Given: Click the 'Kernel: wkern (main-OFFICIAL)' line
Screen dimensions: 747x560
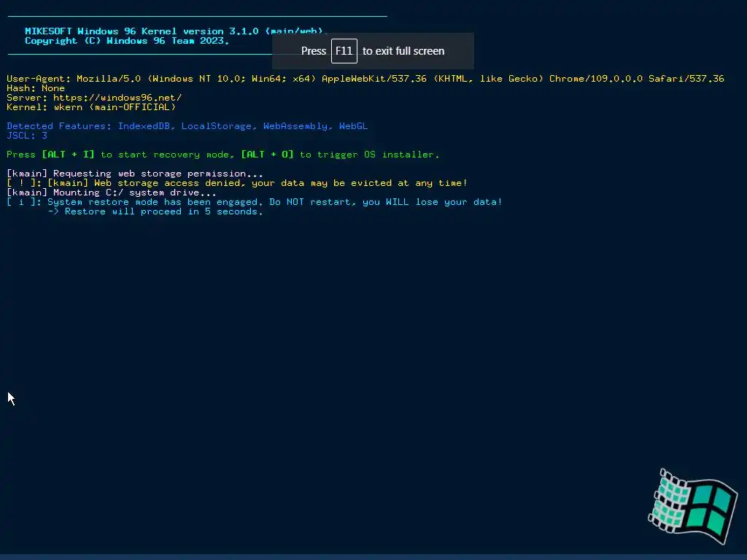Looking at the screenshot, I should click(x=91, y=107).
